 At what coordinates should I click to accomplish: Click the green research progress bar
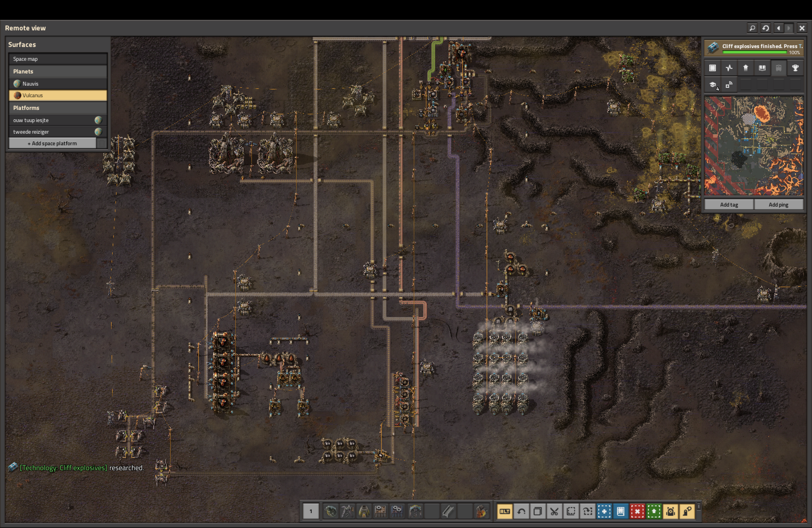(755, 52)
